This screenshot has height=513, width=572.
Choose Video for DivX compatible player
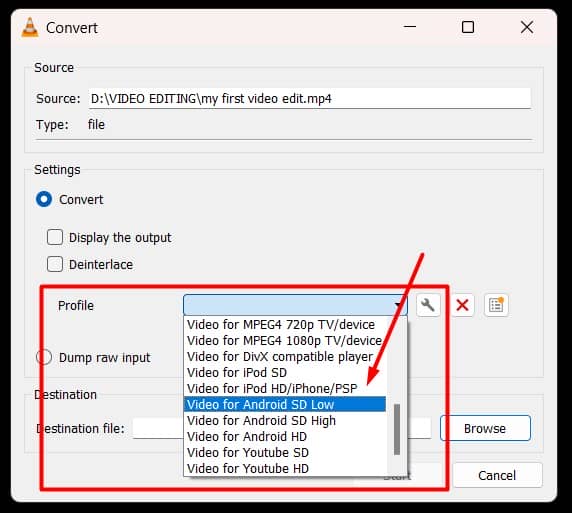click(x=285, y=356)
